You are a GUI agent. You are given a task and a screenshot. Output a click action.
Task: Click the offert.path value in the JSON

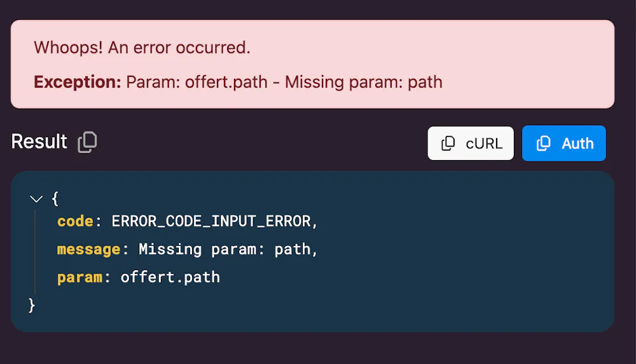(170, 277)
